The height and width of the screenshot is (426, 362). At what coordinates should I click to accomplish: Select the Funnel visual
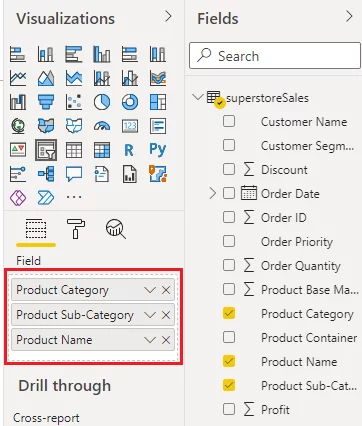point(46,102)
